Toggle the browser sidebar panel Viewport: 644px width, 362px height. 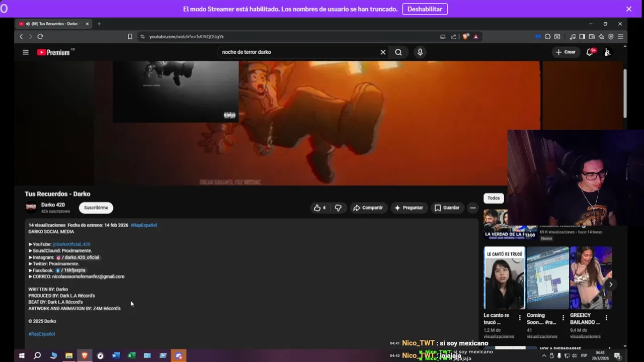(582, 37)
